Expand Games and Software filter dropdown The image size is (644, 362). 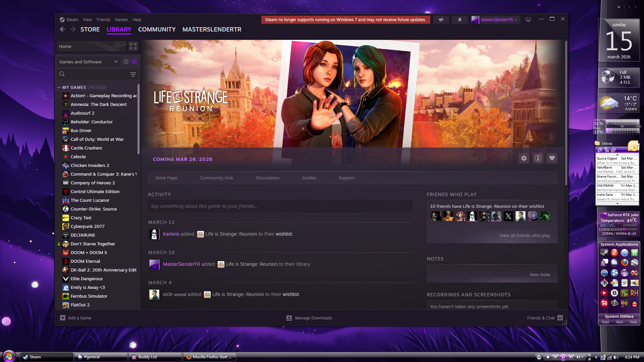click(x=89, y=62)
